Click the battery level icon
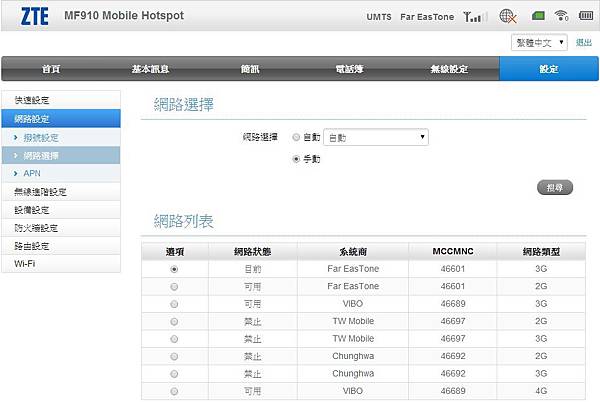The width and height of the screenshot is (600, 402). pyautogui.click(x=586, y=16)
